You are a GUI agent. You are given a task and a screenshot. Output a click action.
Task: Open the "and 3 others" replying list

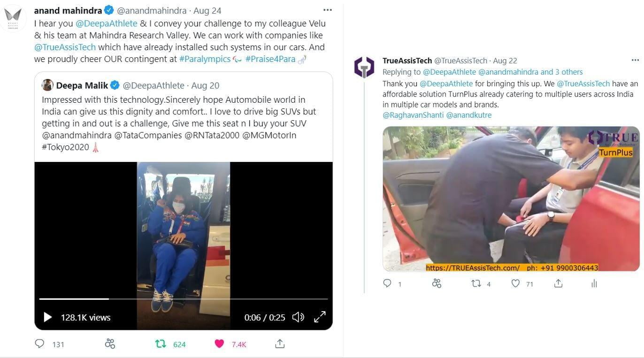561,72
